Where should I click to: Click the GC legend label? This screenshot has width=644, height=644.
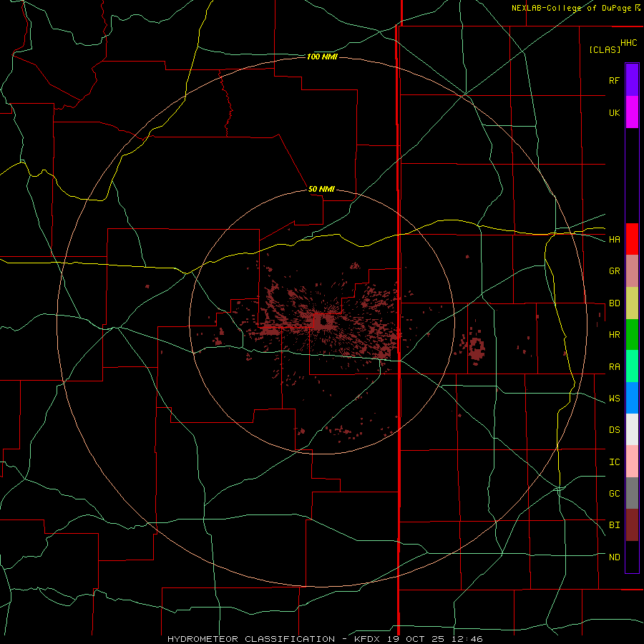(x=614, y=494)
